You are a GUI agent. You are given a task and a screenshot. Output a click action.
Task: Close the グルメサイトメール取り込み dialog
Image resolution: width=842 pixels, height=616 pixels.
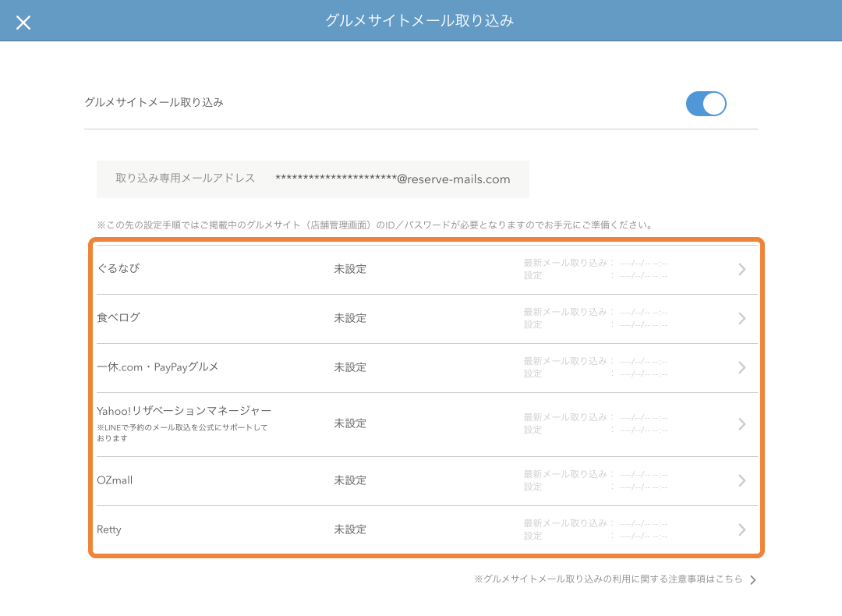click(23, 22)
